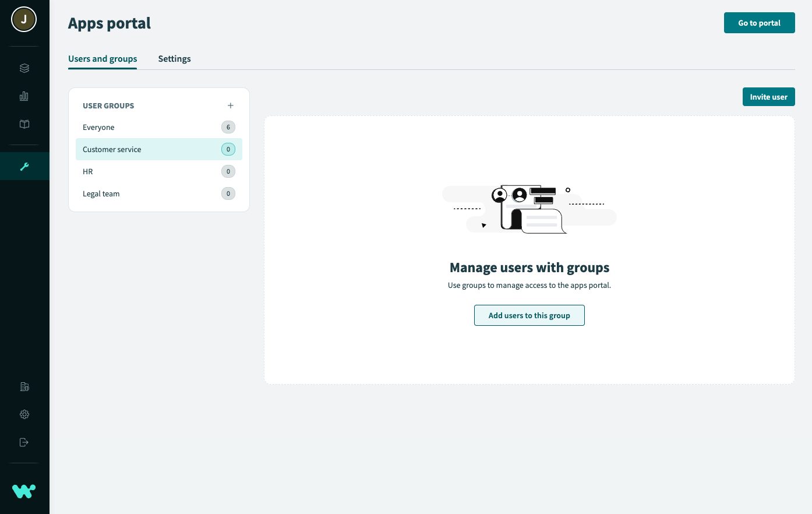Click the Everyone group count badge
This screenshot has width=812, height=514.
228,127
